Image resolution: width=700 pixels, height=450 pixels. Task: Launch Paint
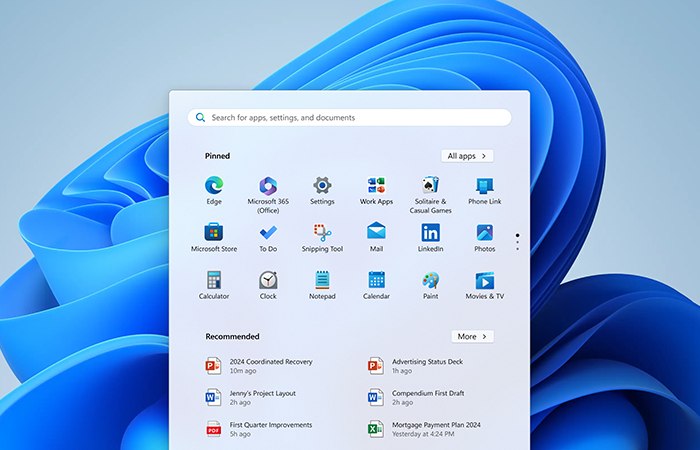(430, 285)
